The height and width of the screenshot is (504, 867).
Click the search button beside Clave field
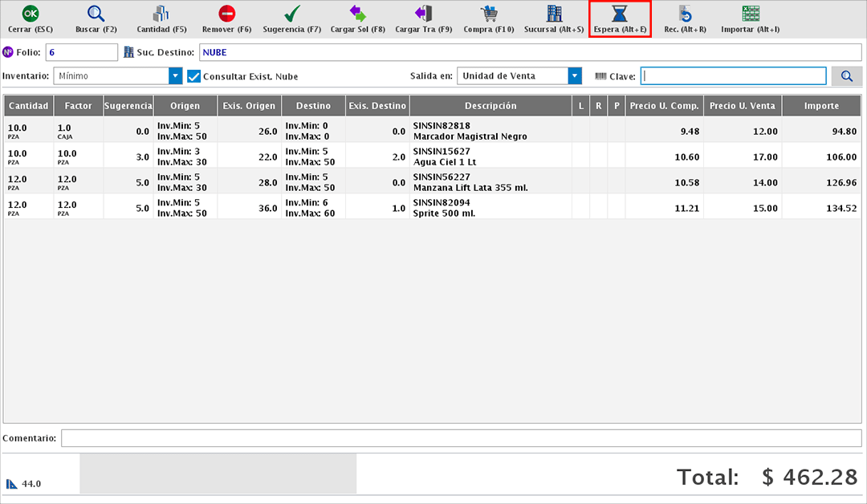[x=846, y=76]
